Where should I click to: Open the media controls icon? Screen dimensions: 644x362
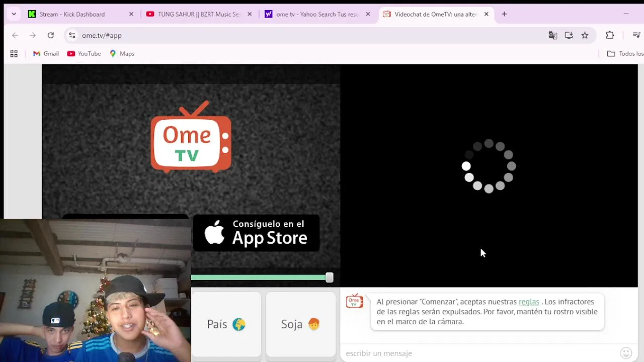pyautogui.click(x=636, y=35)
